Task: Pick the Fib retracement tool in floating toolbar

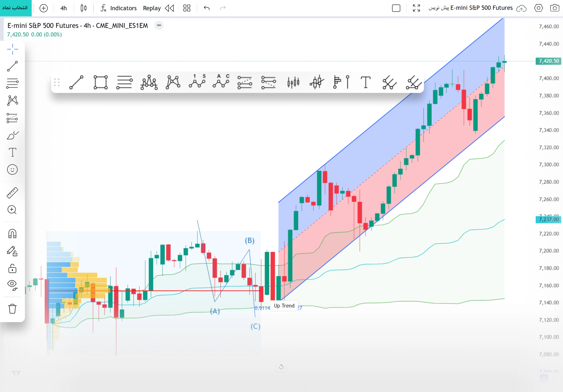Action: click(245, 82)
